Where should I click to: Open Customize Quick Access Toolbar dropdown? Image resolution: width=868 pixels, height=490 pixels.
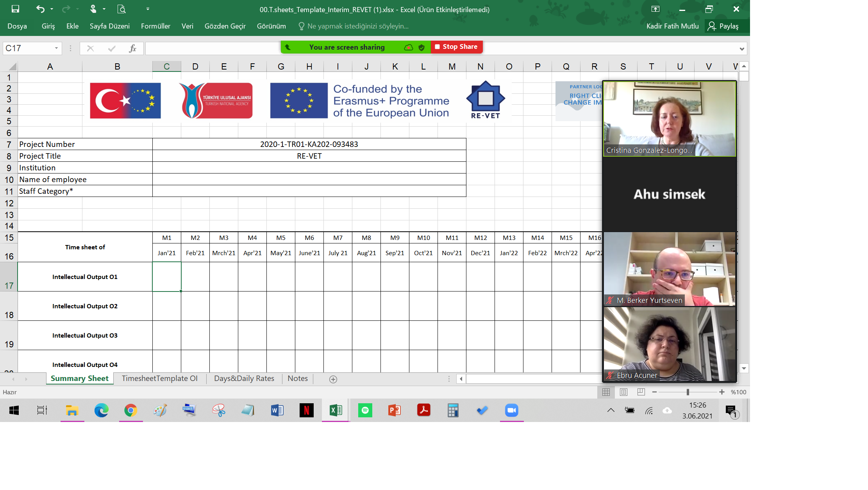pyautogui.click(x=148, y=9)
